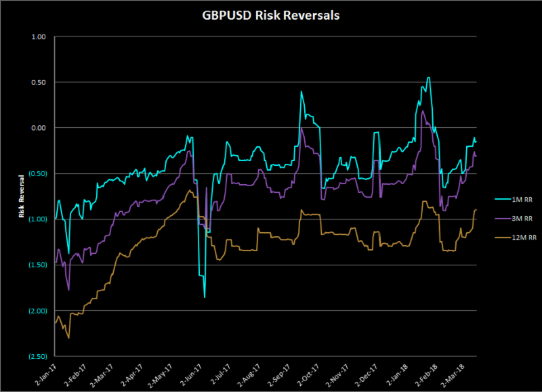Click the GBPUSD Risk Reversals chart title
542x392 pixels.
coord(271,16)
